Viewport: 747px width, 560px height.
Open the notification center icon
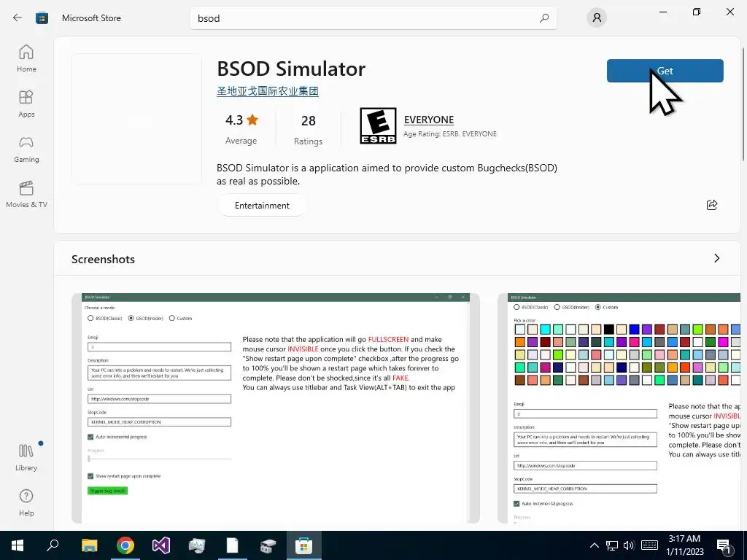tap(724, 546)
